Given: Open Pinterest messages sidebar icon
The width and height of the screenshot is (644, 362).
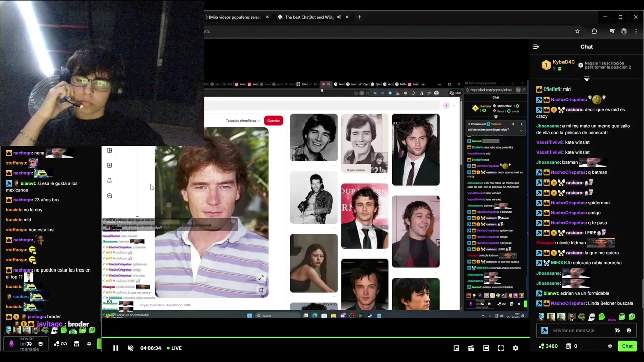Looking at the screenshot, I should click(x=109, y=196).
